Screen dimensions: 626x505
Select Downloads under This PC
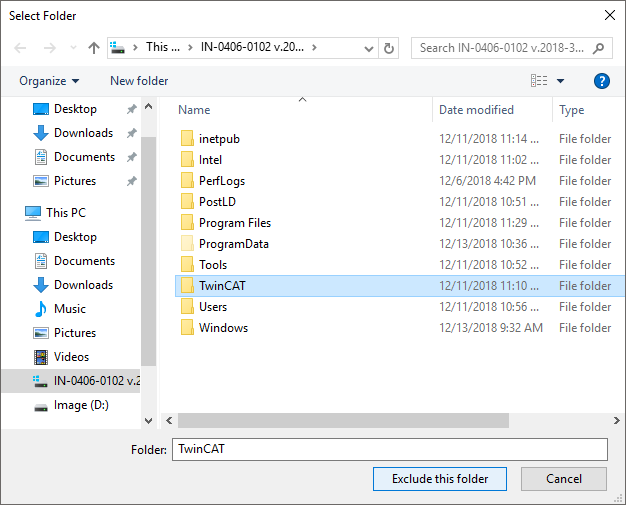pyautogui.click(x=73, y=285)
